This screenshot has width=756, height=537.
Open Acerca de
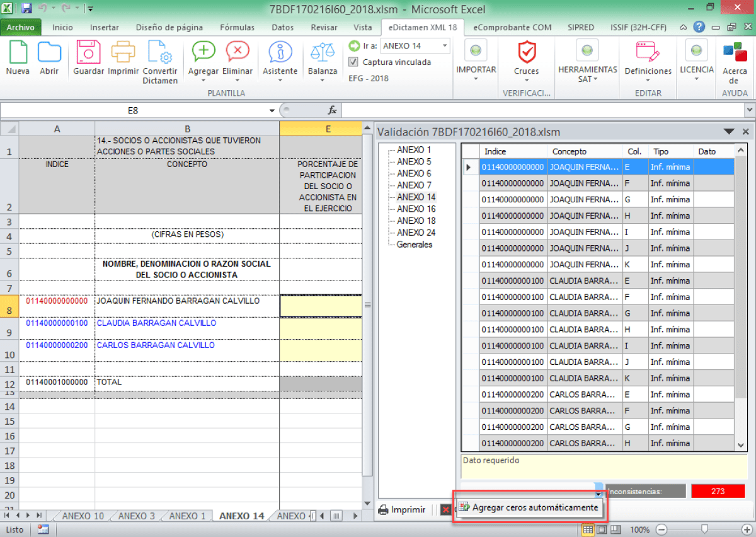tap(734, 62)
